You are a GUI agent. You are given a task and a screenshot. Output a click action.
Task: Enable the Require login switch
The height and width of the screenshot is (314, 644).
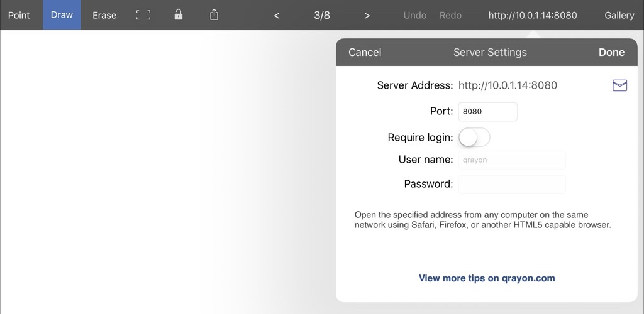coord(474,138)
